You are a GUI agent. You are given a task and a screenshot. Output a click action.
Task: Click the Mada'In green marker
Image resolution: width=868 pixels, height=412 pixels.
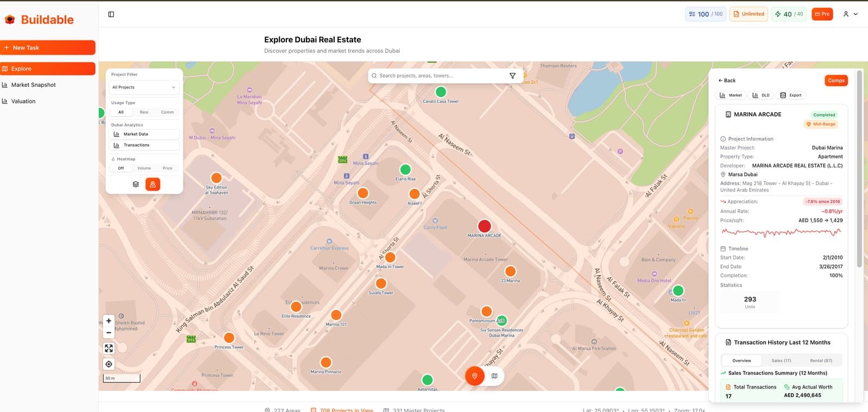(678, 290)
